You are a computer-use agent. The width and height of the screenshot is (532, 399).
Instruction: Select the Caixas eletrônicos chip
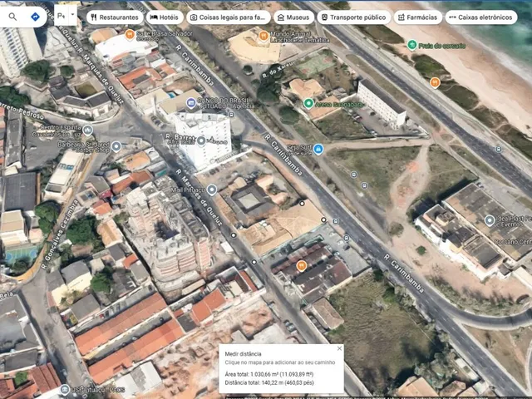(x=481, y=17)
